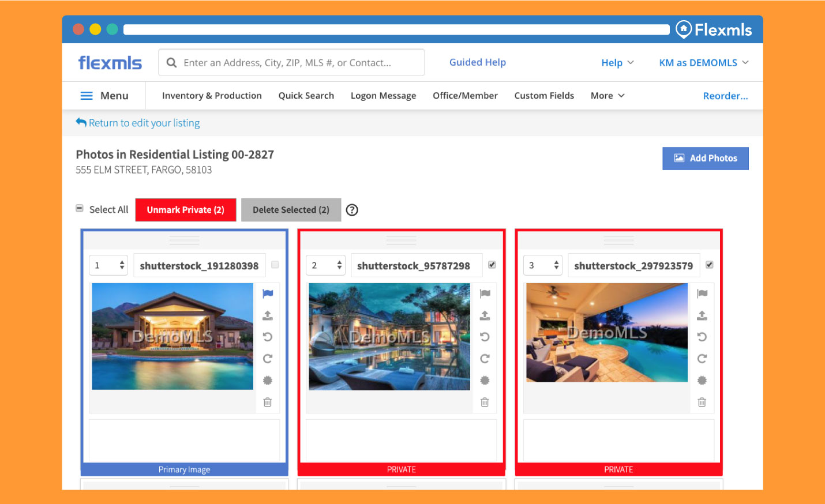This screenshot has width=825, height=504.
Task: Rotate shutterstock_95787298 photo counterclockwise
Action: click(x=485, y=337)
